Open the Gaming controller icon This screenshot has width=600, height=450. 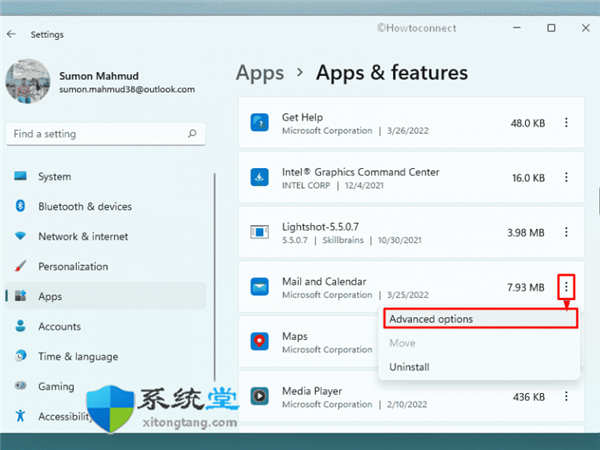(20, 385)
